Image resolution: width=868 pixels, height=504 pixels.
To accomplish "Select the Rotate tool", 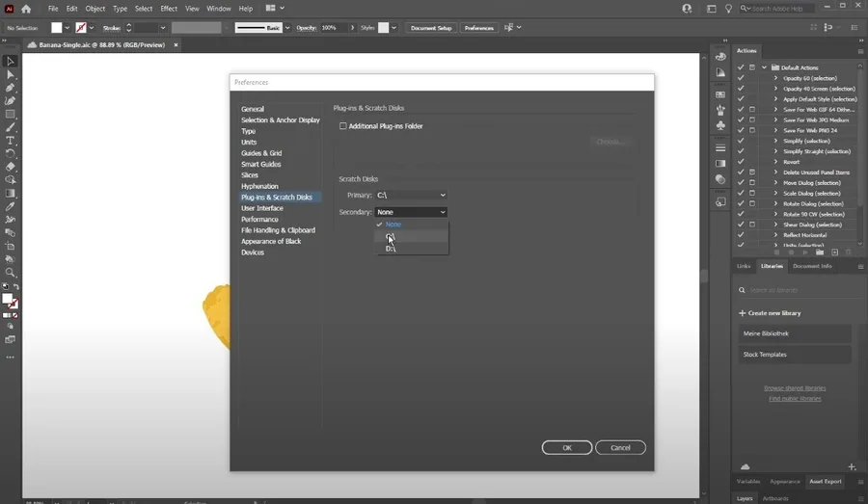I will [x=10, y=154].
